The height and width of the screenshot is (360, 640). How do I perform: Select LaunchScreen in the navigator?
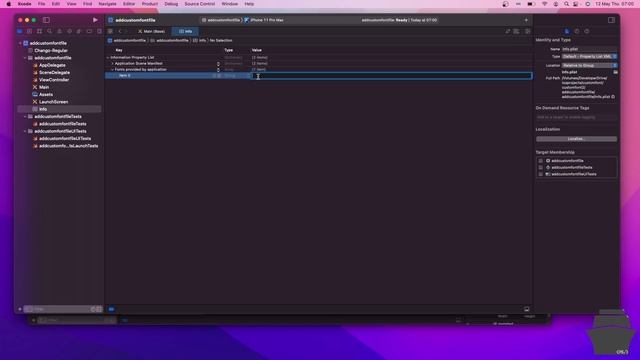(x=53, y=102)
